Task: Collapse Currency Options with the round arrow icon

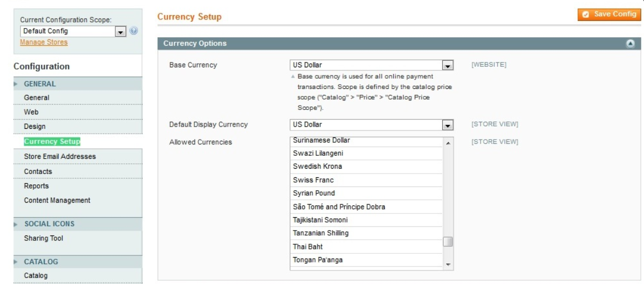Action: coord(631,44)
